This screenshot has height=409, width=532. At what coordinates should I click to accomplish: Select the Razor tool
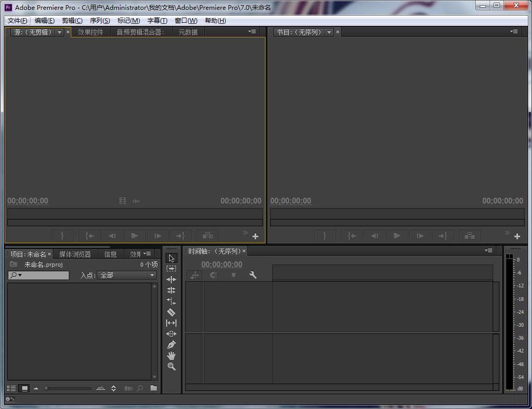pyautogui.click(x=171, y=312)
